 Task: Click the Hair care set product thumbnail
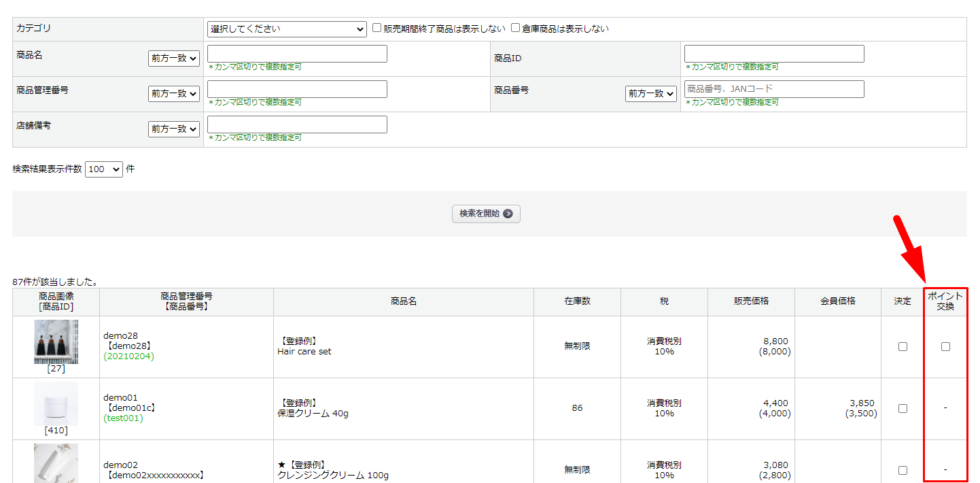(x=56, y=342)
